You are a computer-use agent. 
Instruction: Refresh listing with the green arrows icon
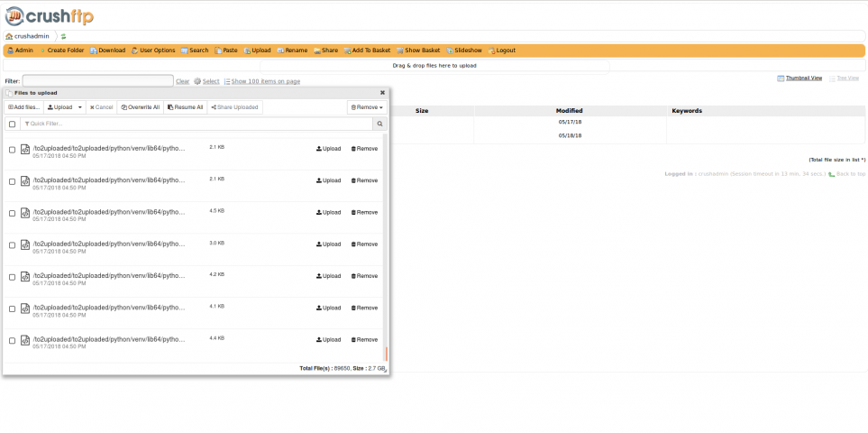63,37
